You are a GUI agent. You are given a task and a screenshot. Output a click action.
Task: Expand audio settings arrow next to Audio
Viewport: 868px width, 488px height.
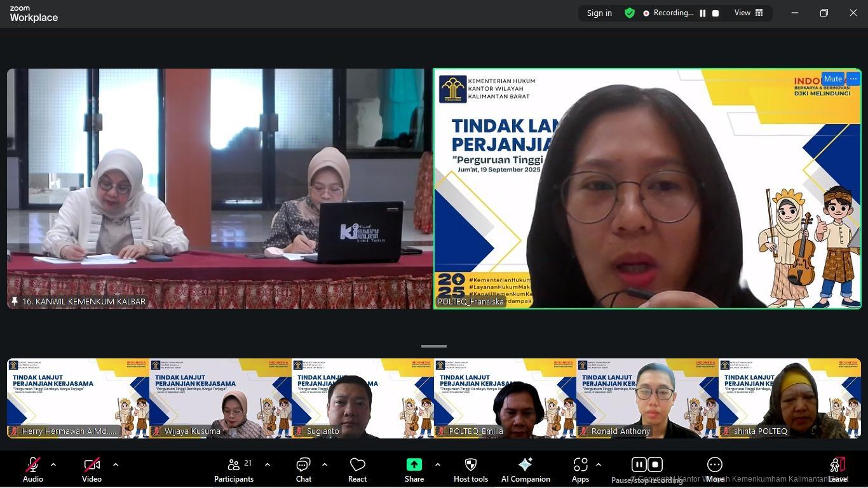(53, 464)
